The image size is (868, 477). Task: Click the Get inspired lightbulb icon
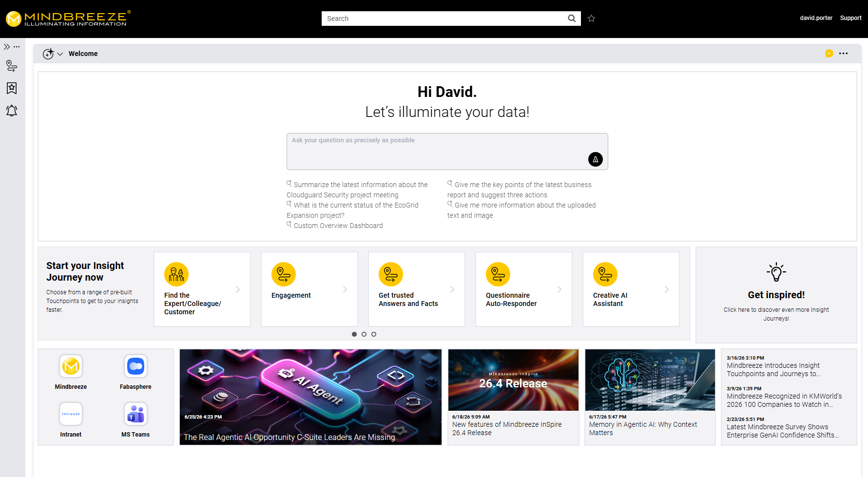tap(776, 272)
